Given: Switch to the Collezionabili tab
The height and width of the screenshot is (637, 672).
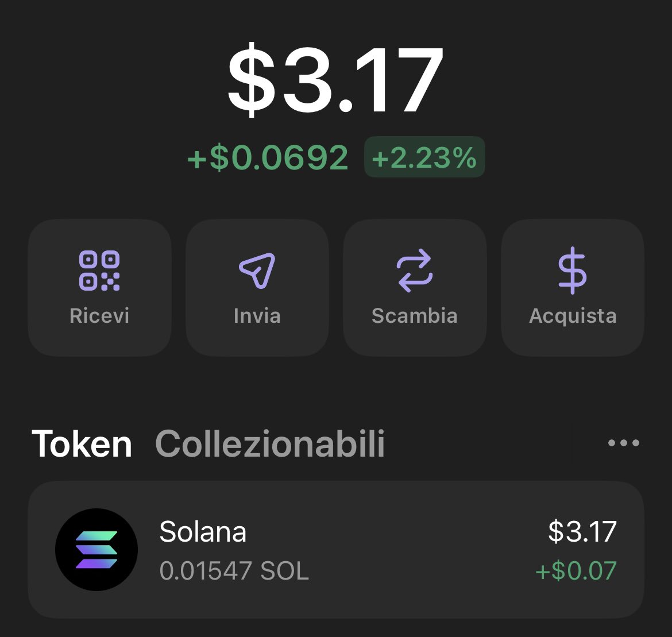Looking at the screenshot, I should tap(270, 444).
